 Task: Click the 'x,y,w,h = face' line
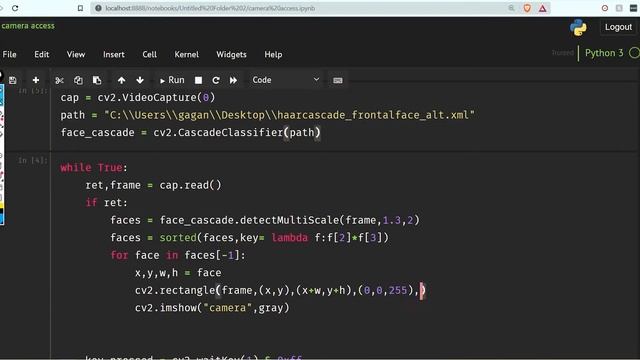point(178,273)
